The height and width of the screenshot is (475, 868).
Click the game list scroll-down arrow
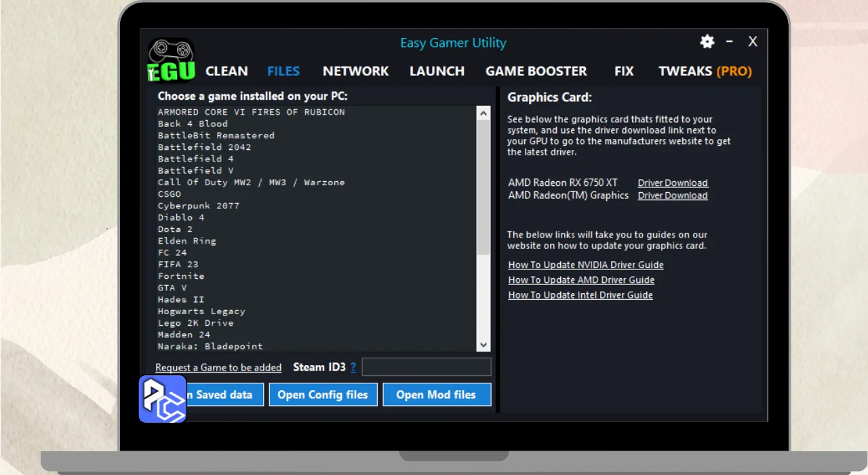(483, 345)
